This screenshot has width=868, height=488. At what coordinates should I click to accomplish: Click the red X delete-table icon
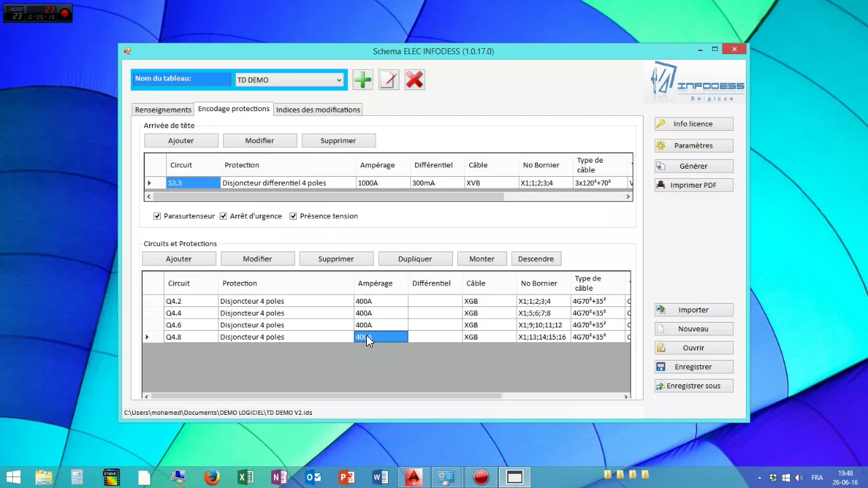(x=414, y=80)
